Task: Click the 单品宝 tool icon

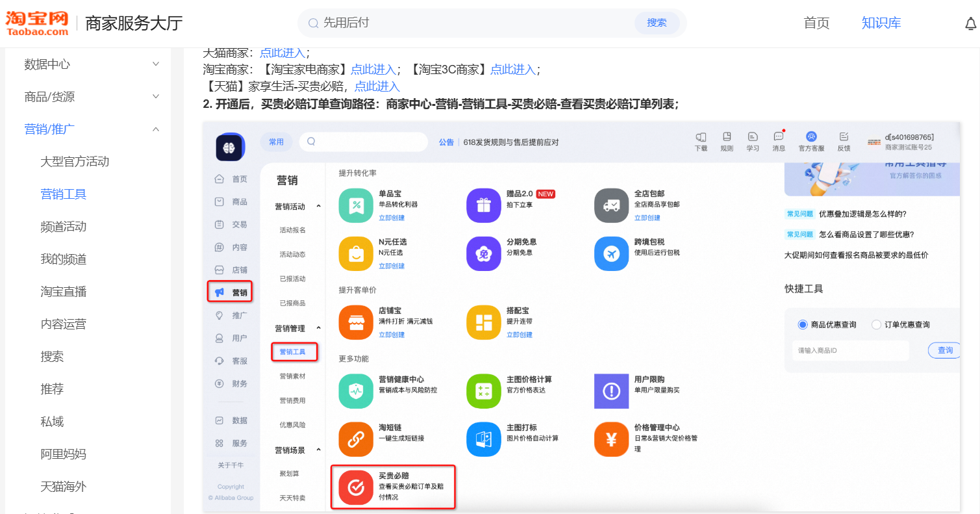Action: (356, 205)
